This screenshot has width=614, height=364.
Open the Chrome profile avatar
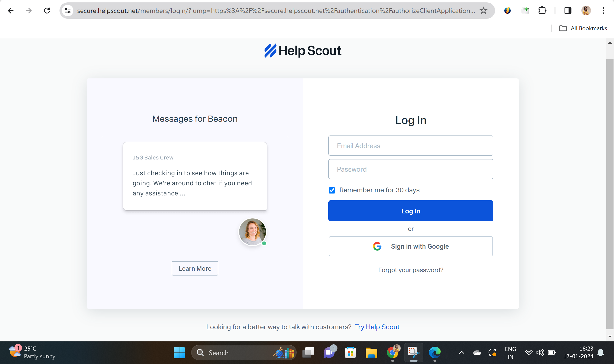pos(586,11)
